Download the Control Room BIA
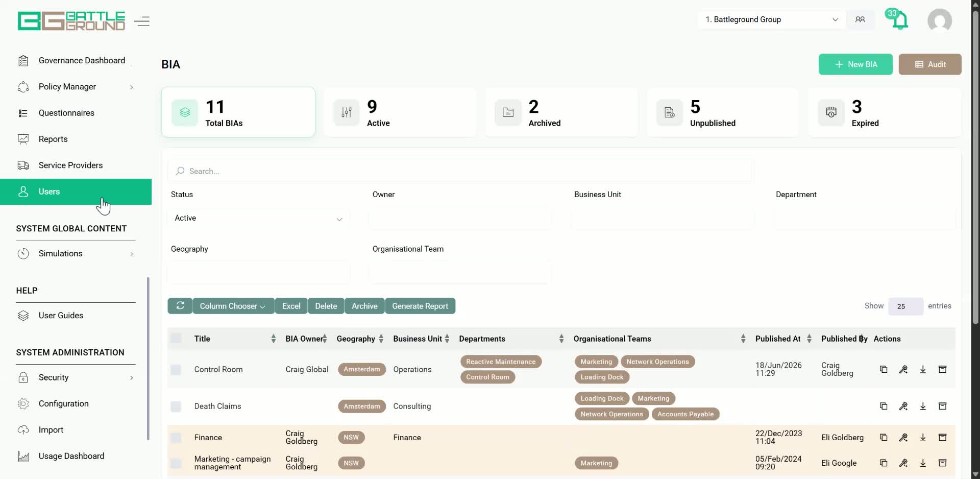Viewport: 980px width, 479px height. click(923, 369)
